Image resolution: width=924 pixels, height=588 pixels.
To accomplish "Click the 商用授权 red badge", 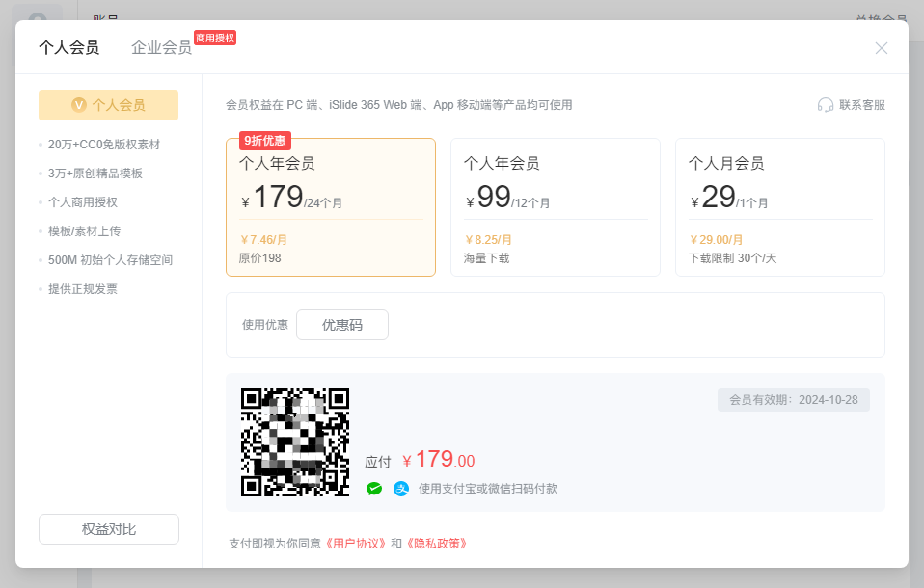I will click(x=214, y=38).
